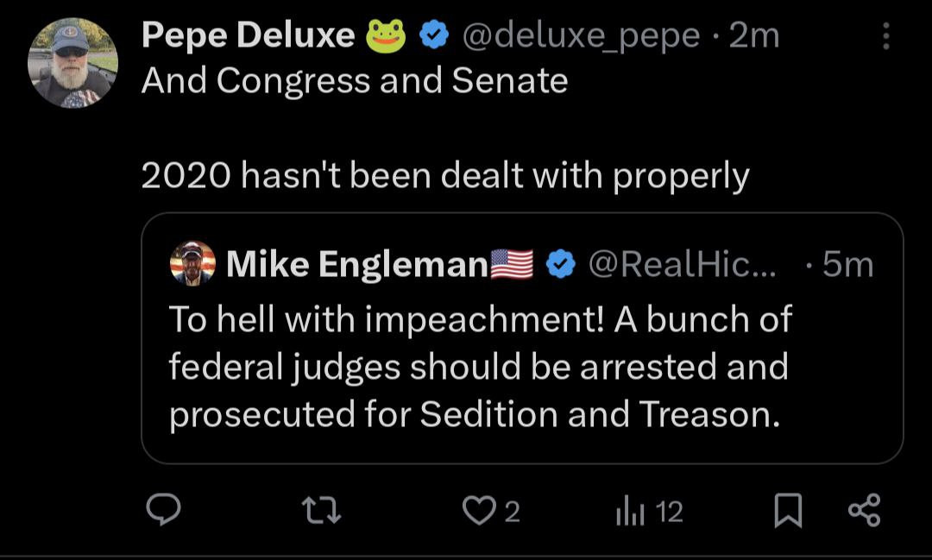This screenshot has height=560, width=932.
Task: Open Pepe Deluxe profile picture
Action: (72, 63)
